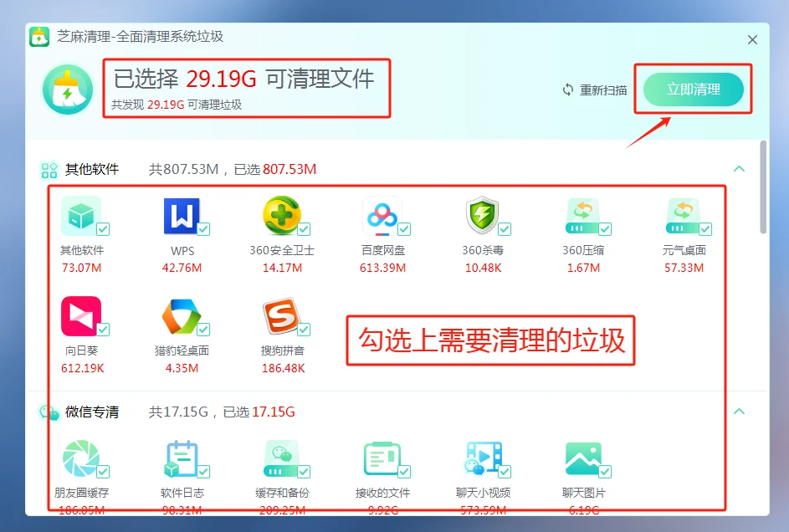This screenshot has width=789, height=532.
Task: Click the 186.48K size under 搜狗拼音
Action: 284,368
